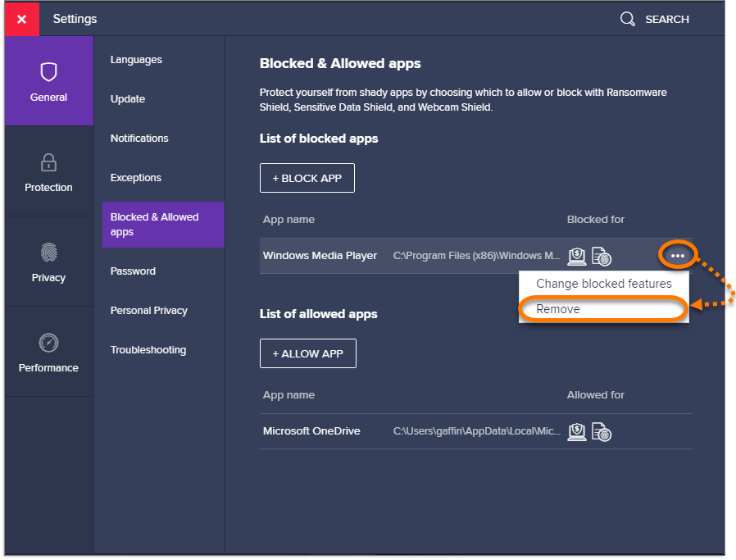Select the Windows Media Player app name
The width and height of the screenshot is (736, 560).
coord(320,256)
